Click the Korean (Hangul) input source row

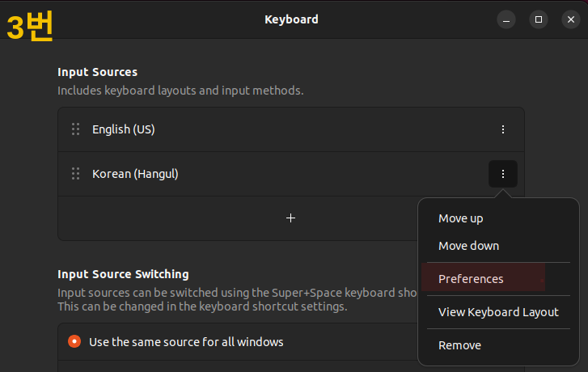291,174
